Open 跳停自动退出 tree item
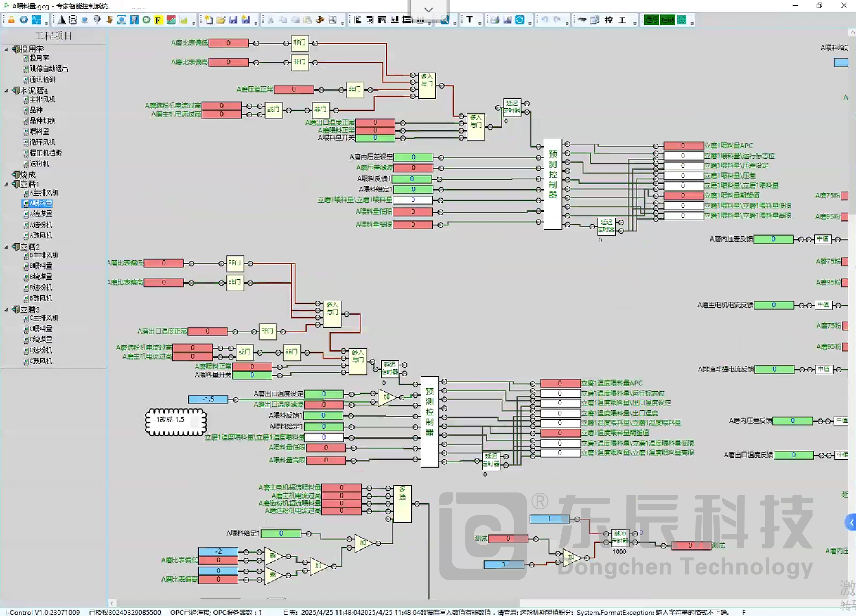 click(49, 69)
